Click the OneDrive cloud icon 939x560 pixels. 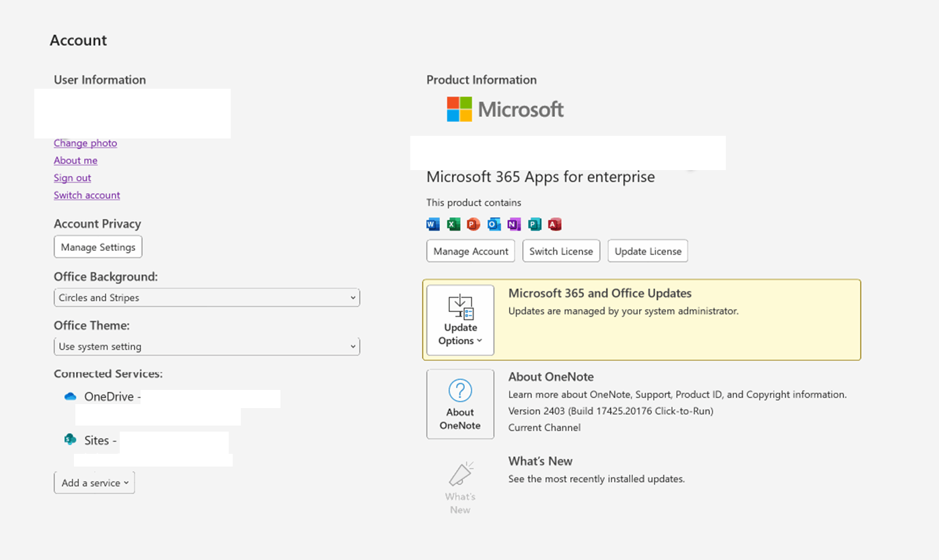pos(70,397)
